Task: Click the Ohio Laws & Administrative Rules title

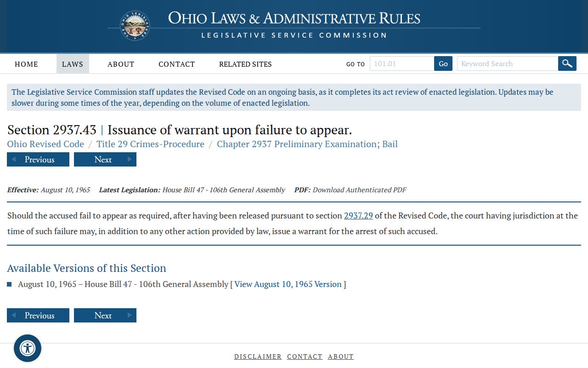Action: [x=294, y=18]
